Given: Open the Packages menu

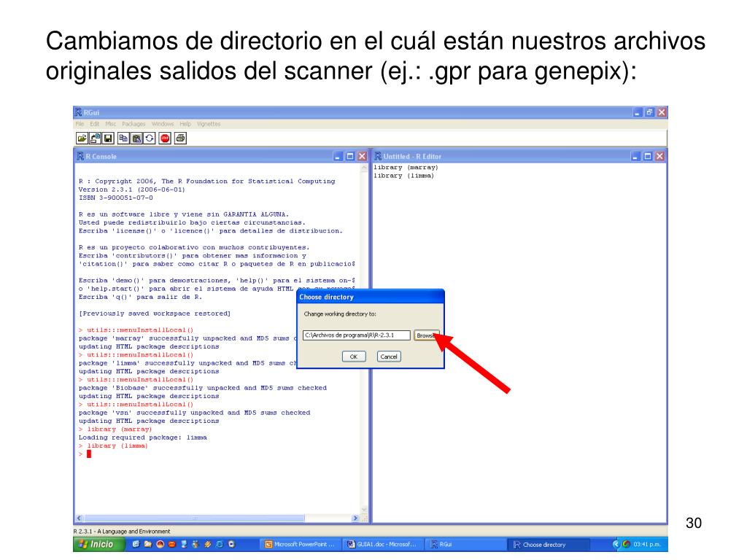Looking at the screenshot, I should [x=134, y=124].
